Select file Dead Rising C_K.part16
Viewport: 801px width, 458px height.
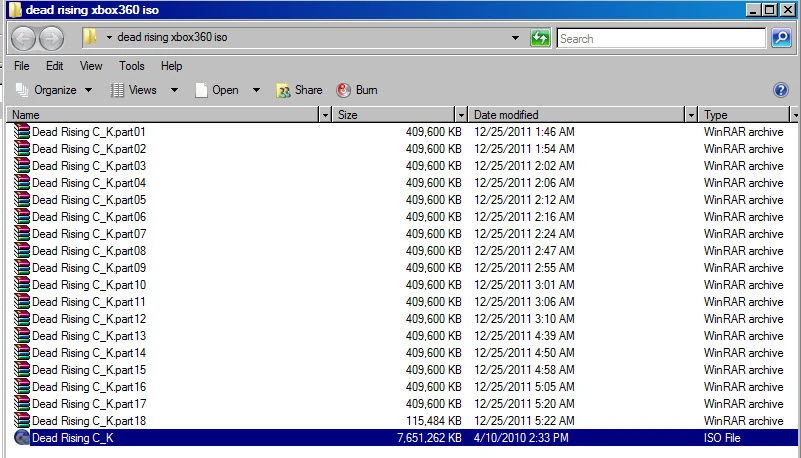89,387
